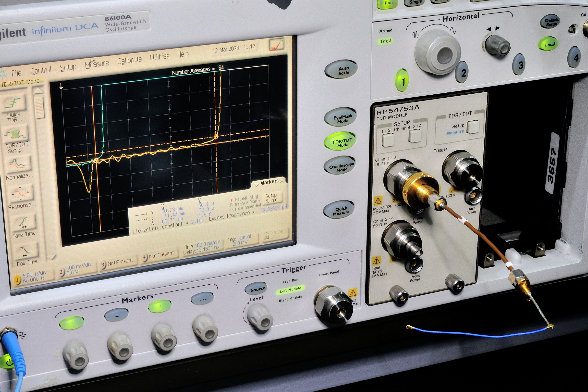The width and height of the screenshot is (588, 392).
Task: Select the Rise Time measurement
Action: click(x=24, y=223)
